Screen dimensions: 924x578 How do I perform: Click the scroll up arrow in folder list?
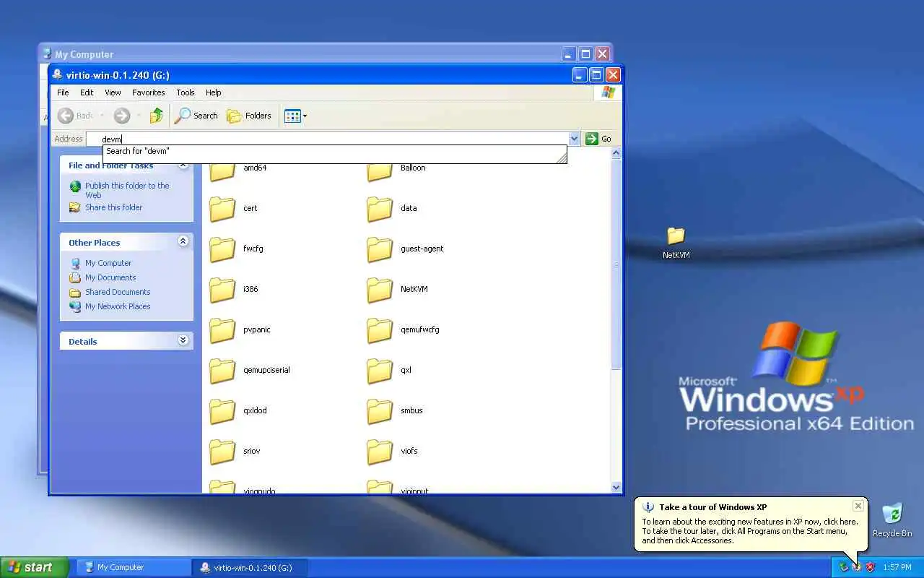(616, 153)
